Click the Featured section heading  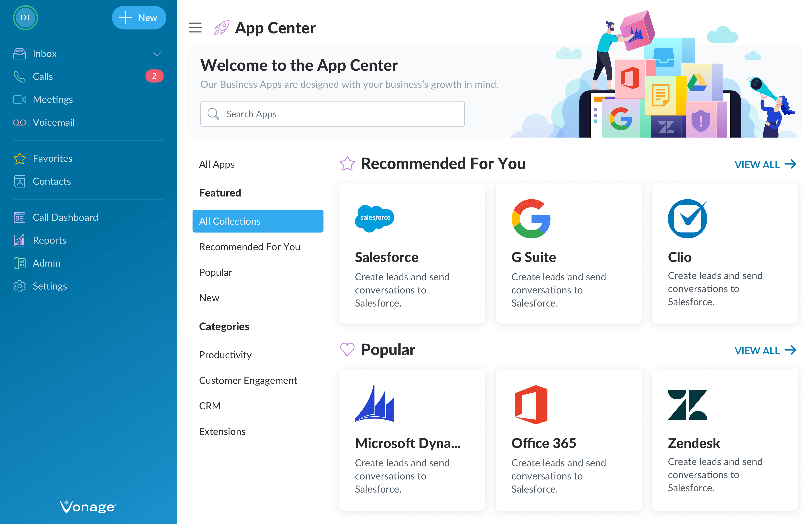coord(220,193)
